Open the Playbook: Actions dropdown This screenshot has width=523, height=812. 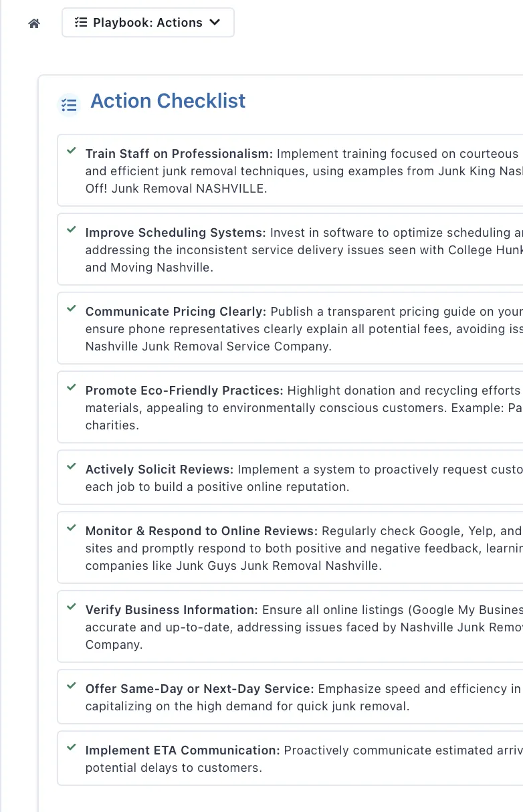click(x=148, y=23)
